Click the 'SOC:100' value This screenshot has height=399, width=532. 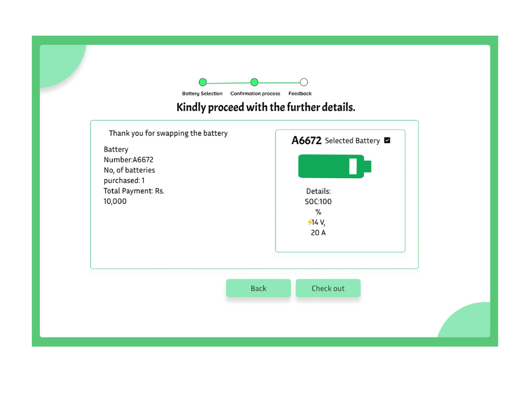(x=318, y=202)
